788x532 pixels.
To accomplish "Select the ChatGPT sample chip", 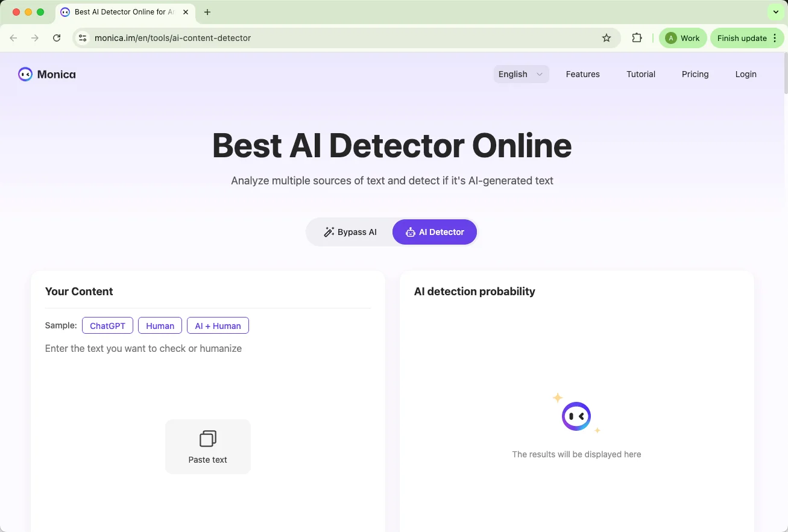I will coord(107,325).
